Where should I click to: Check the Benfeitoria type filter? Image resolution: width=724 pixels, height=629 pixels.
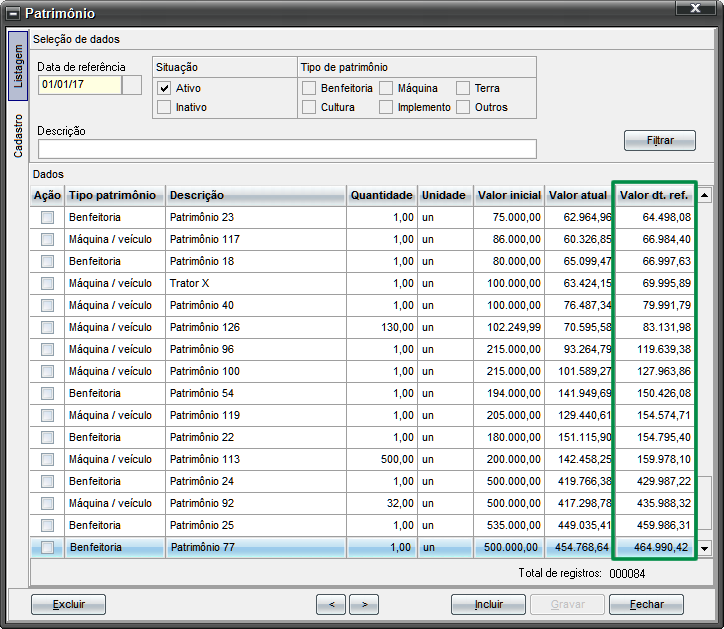[309, 88]
